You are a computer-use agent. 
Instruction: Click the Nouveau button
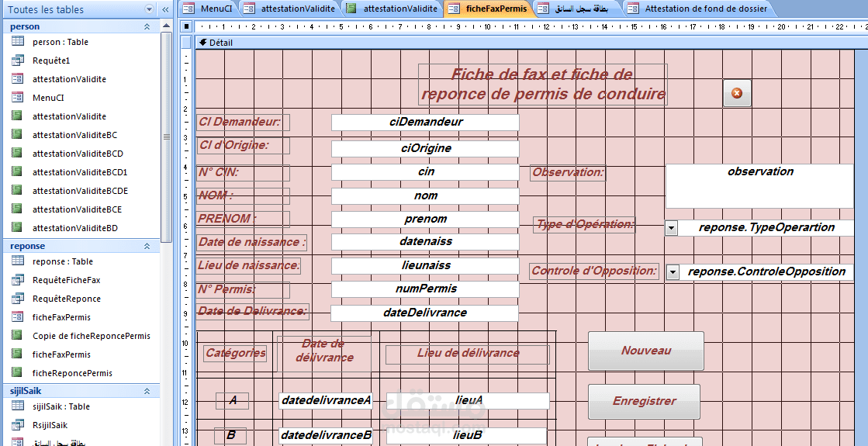click(x=646, y=351)
